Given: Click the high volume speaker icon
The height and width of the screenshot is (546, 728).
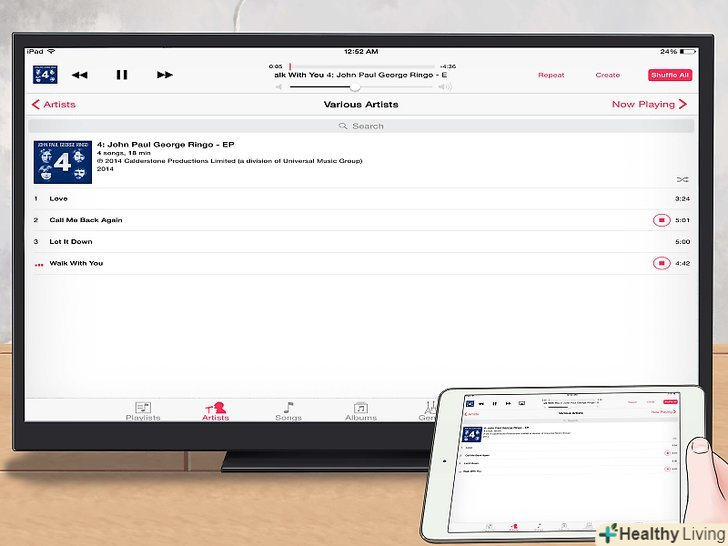Looking at the screenshot, I should (x=445, y=87).
